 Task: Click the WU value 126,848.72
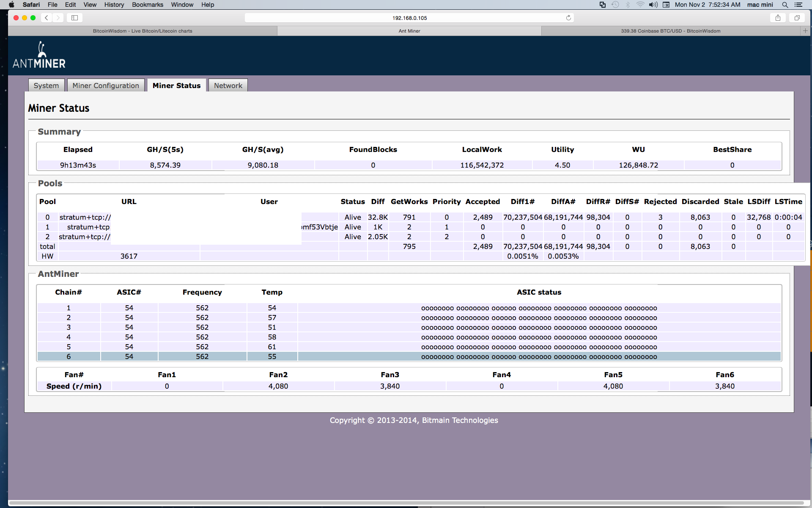[639, 165]
